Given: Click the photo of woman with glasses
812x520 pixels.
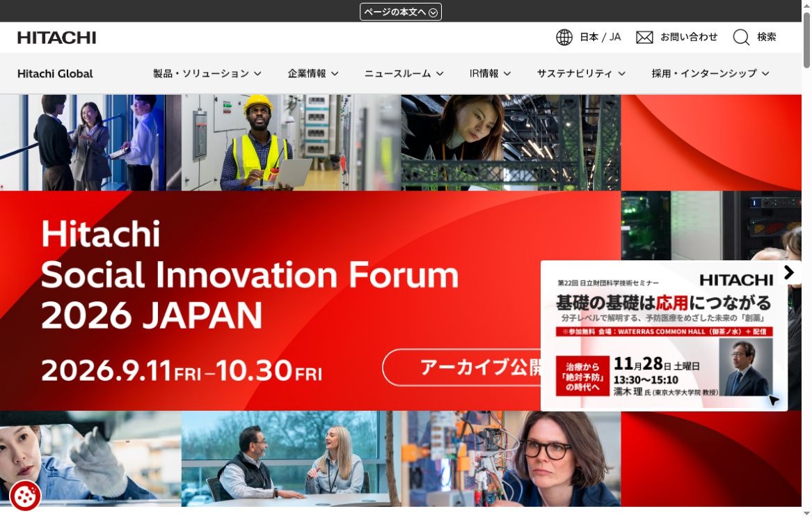Looking at the screenshot, I should [x=511, y=459].
